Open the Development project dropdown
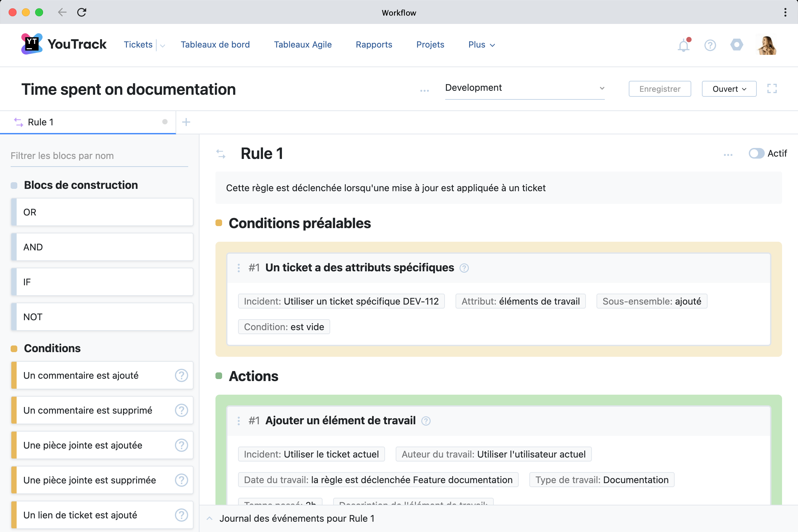This screenshot has width=798, height=532. (524, 88)
